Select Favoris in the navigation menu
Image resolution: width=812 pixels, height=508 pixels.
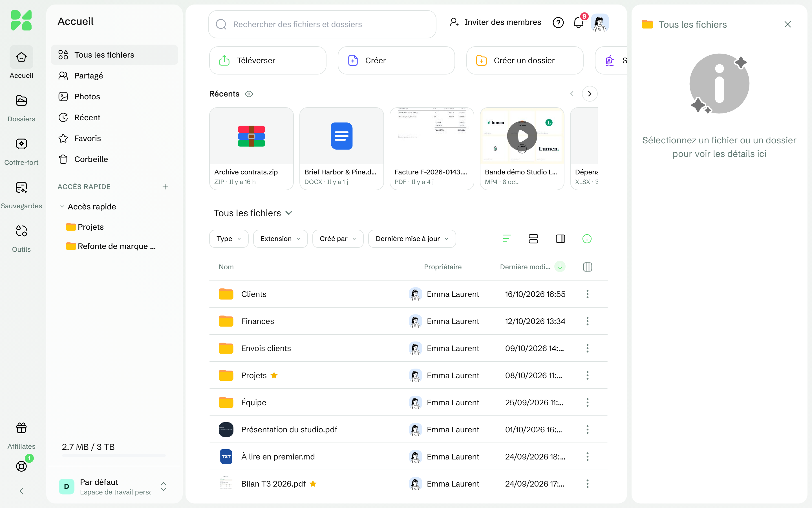(x=114, y=138)
